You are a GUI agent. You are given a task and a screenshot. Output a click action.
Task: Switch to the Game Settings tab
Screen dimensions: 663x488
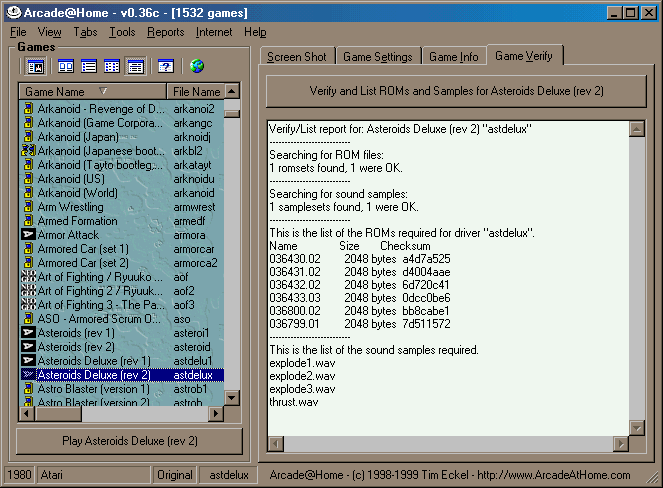pyautogui.click(x=378, y=56)
